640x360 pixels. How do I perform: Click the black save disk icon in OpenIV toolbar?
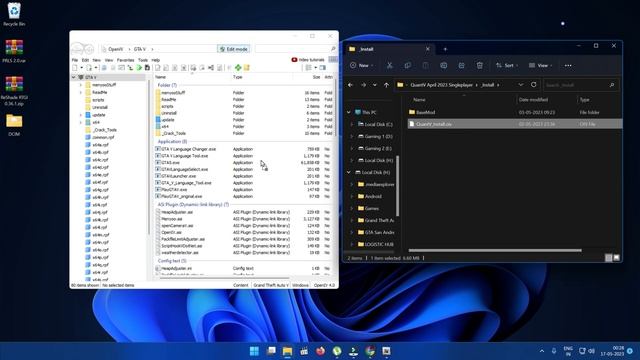147,68
